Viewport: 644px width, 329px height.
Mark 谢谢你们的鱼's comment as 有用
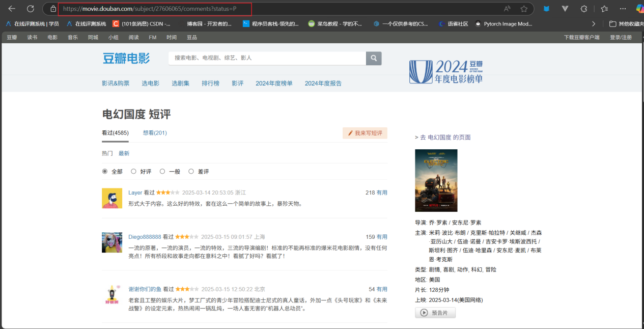382,289
